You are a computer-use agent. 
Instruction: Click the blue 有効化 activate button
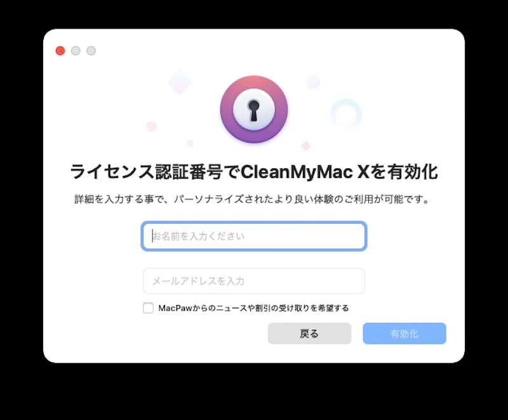click(x=404, y=334)
